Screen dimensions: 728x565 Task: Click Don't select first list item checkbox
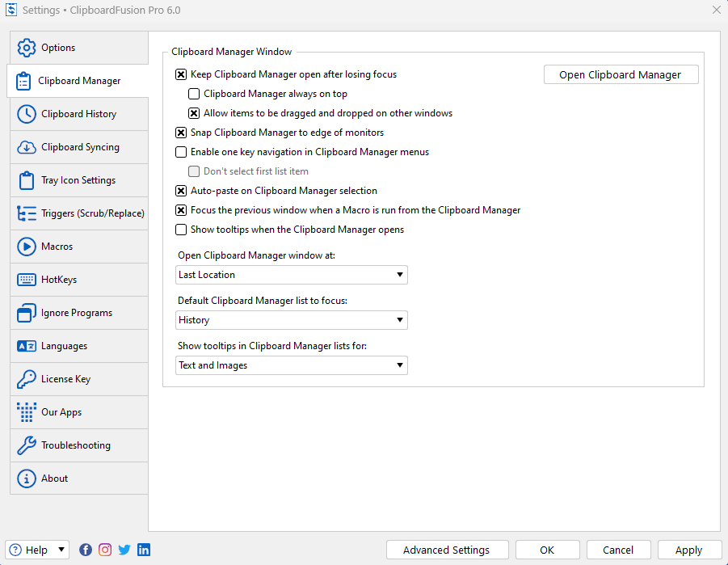(x=194, y=172)
